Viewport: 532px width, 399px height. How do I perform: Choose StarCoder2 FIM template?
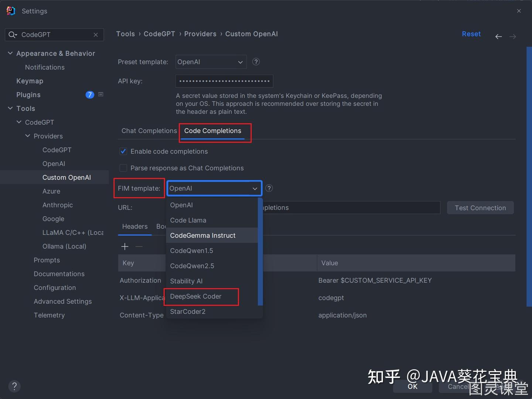(x=212, y=312)
